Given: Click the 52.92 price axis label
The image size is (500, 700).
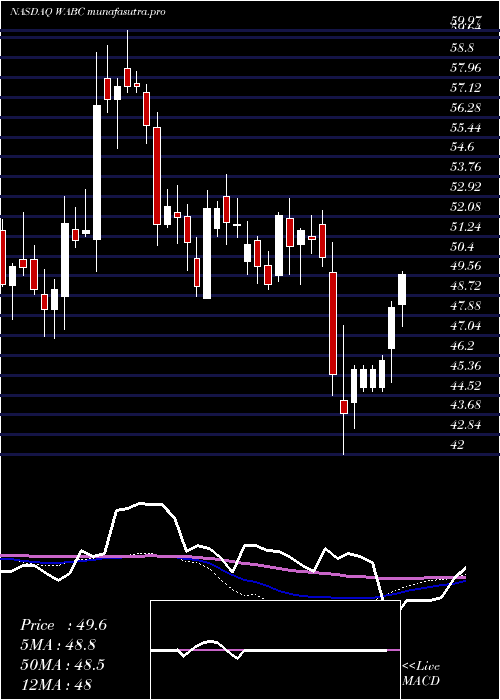Looking at the screenshot, I should pyautogui.click(x=466, y=187).
